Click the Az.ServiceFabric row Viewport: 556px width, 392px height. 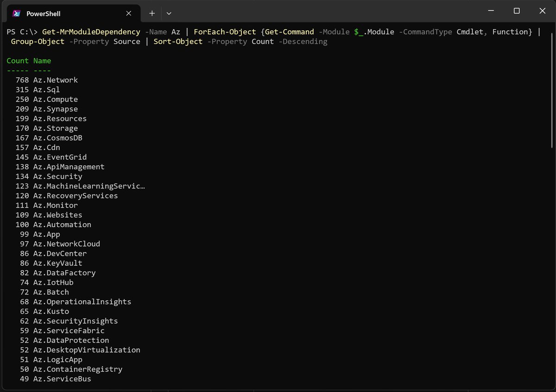click(x=63, y=330)
